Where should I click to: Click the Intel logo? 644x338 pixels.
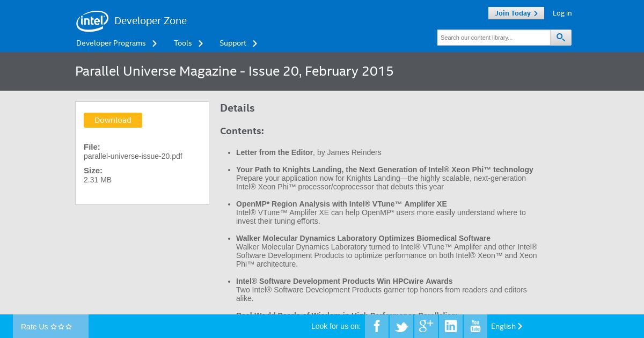pyautogui.click(x=92, y=21)
